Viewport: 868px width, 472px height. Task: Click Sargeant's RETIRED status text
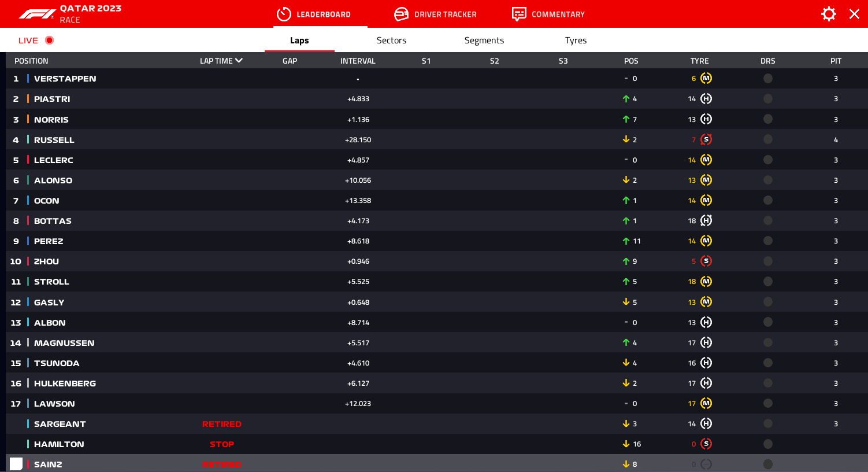pyautogui.click(x=222, y=424)
